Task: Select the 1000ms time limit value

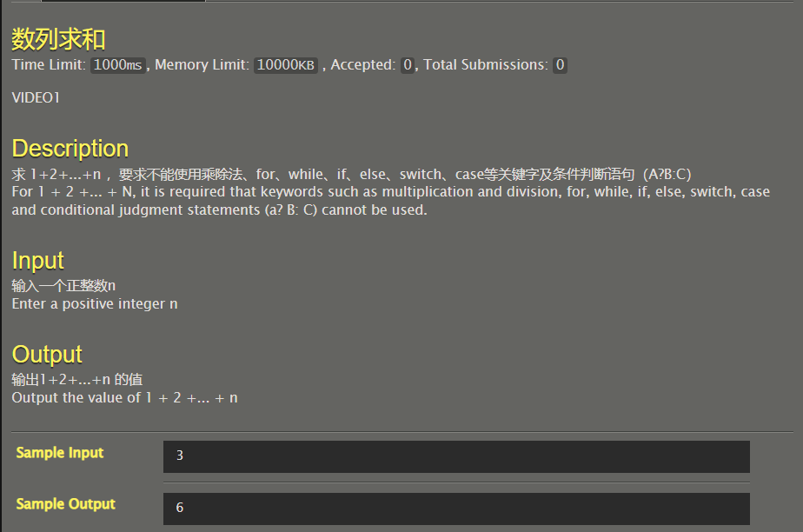Action: click(x=118, y=65)
